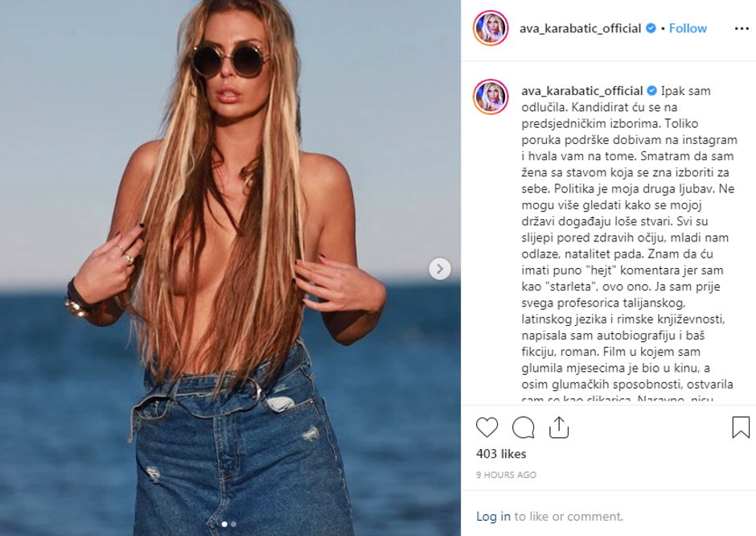Screen dimensions: 756x536
Task: Select the second carousel dot indicator
Action: 233,524
